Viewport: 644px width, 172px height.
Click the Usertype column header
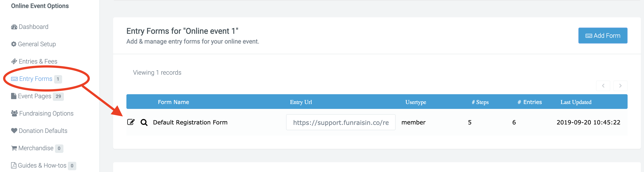pos(416,102)
